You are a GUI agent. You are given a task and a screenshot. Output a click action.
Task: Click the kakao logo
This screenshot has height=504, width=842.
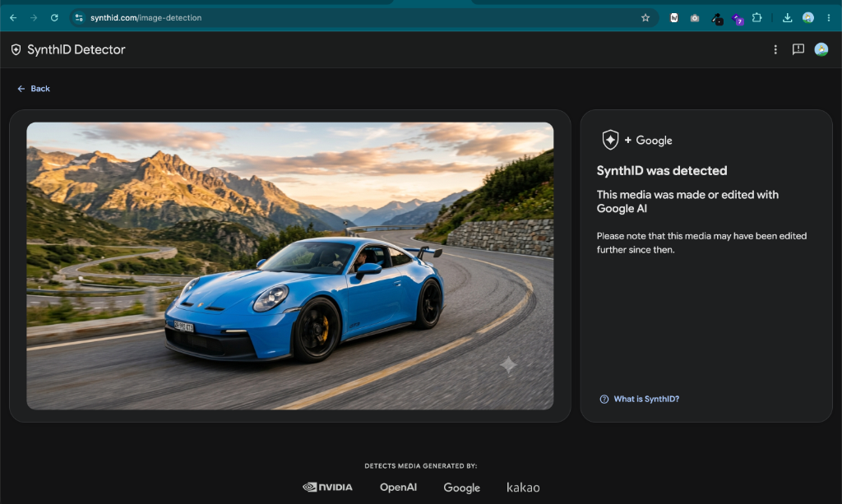(x=523, y=487)
